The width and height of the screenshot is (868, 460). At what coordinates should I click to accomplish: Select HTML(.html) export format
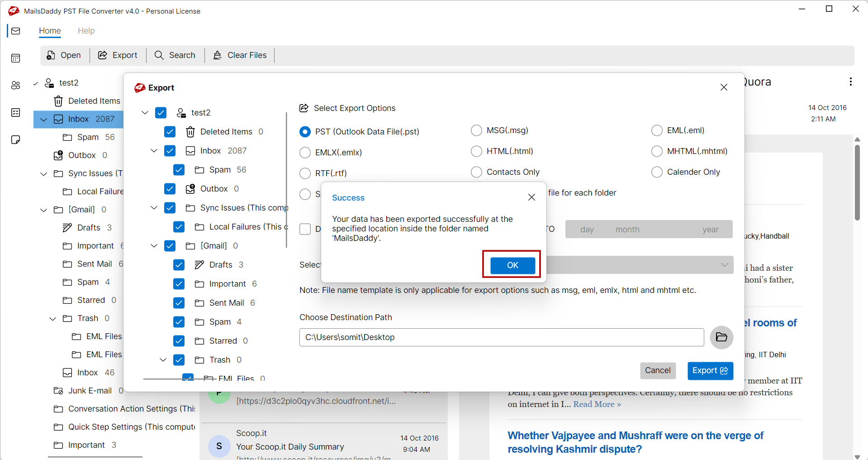[x=476, y=151]
